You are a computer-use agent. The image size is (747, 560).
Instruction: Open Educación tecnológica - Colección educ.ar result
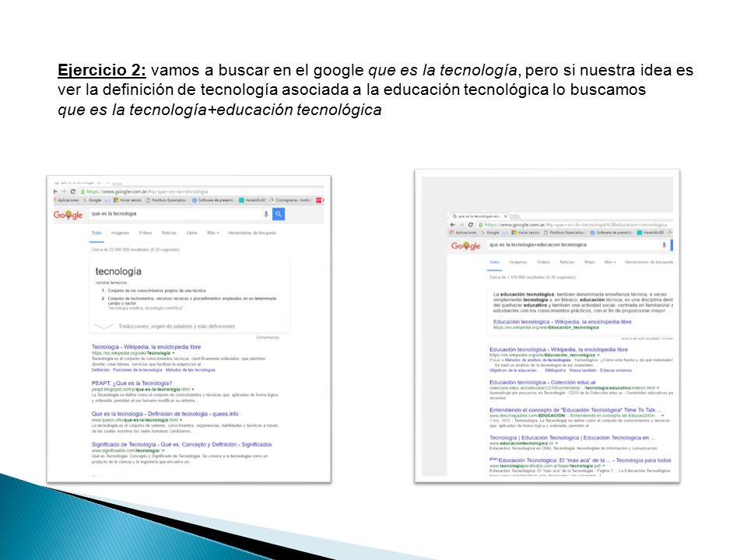[542, 383]
